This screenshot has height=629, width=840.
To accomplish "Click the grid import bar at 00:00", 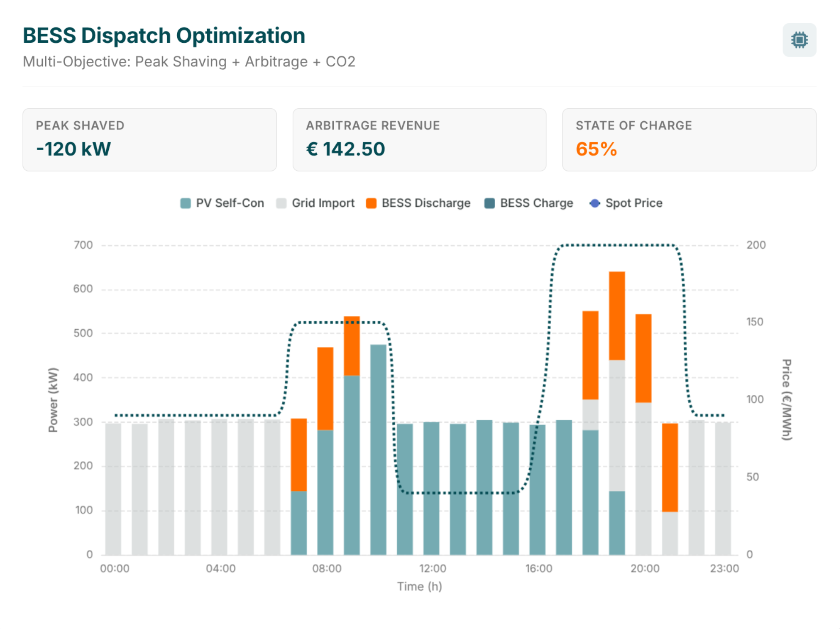I will (x=113, y=488).
